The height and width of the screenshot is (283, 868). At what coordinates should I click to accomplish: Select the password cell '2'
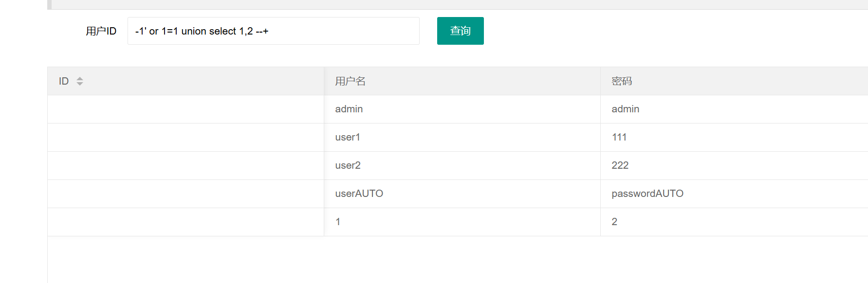tap(734, 222)
